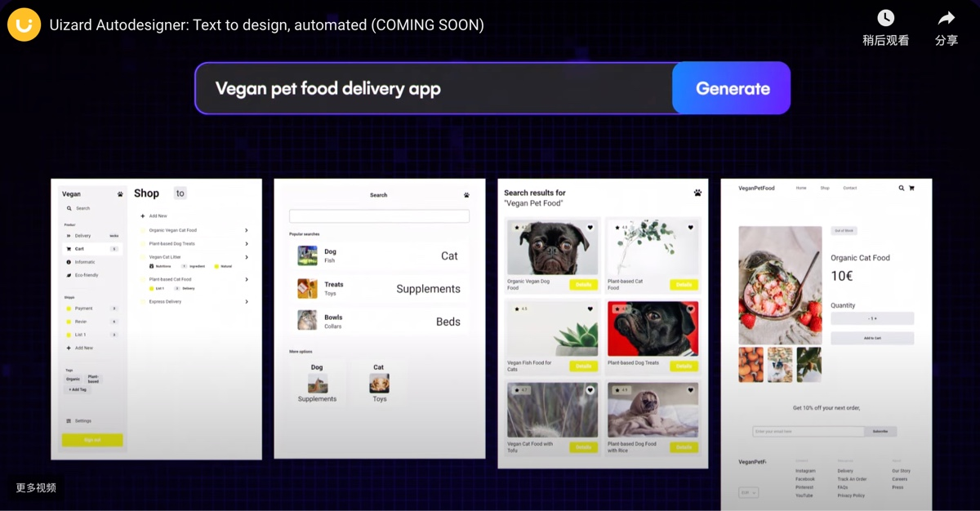
Task: Click the Eco-friendly leaf icon
Action: point(69,275)
